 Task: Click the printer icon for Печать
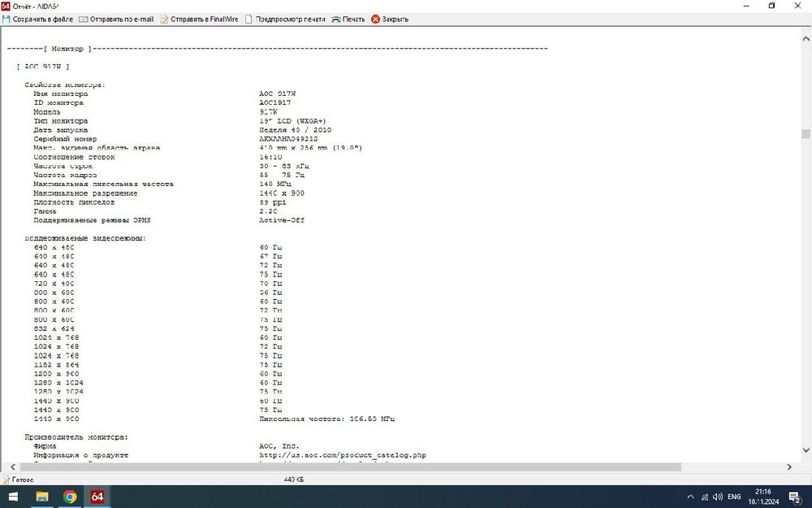(336, 20)
